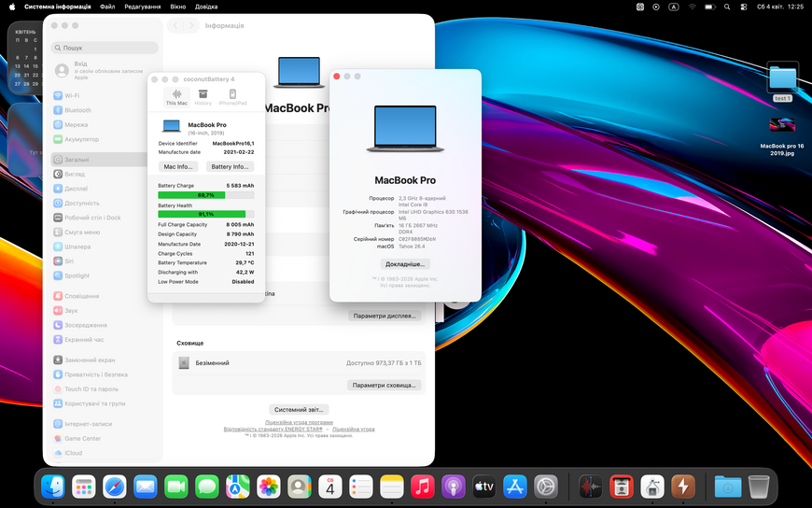Screen dimensions: 812x508
Task: Click the green Battery Health progress bar
Action: pos(206,214)
